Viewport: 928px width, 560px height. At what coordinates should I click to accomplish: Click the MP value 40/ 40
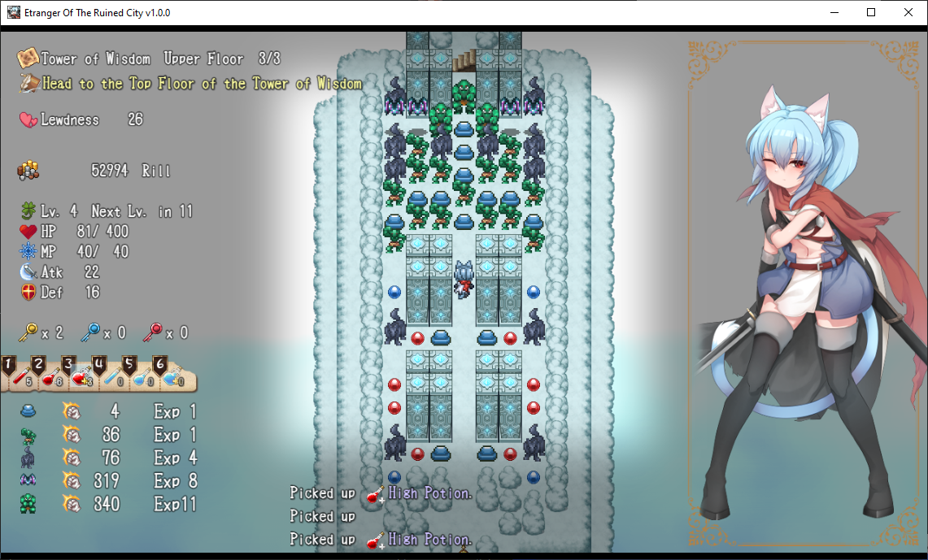click(x=102, y=251)
